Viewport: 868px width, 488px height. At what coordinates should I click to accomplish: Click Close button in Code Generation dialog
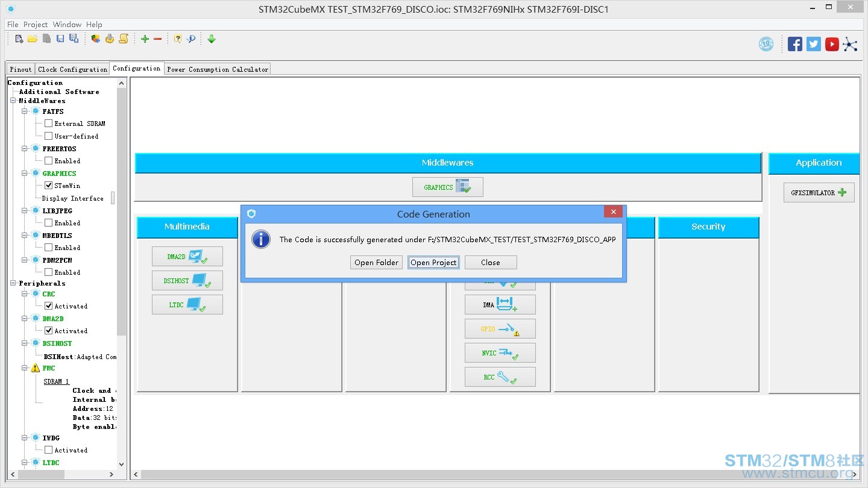[x=491, y=262]
